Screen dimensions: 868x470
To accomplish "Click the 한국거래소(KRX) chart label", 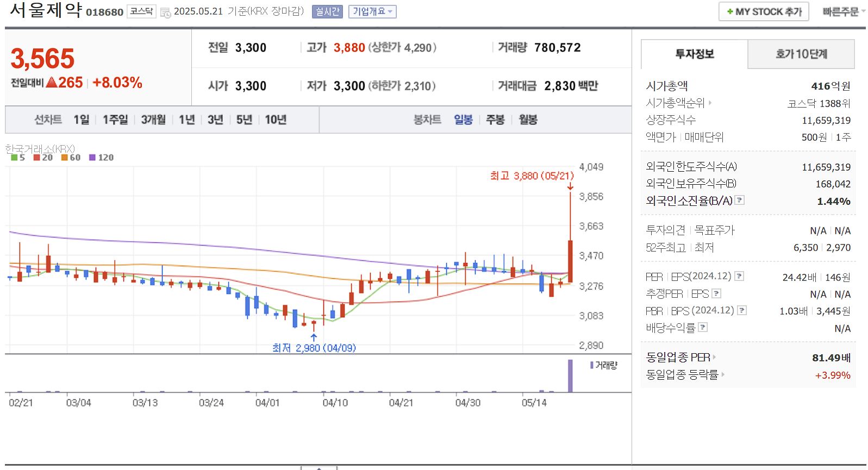I will pos(40,148).
